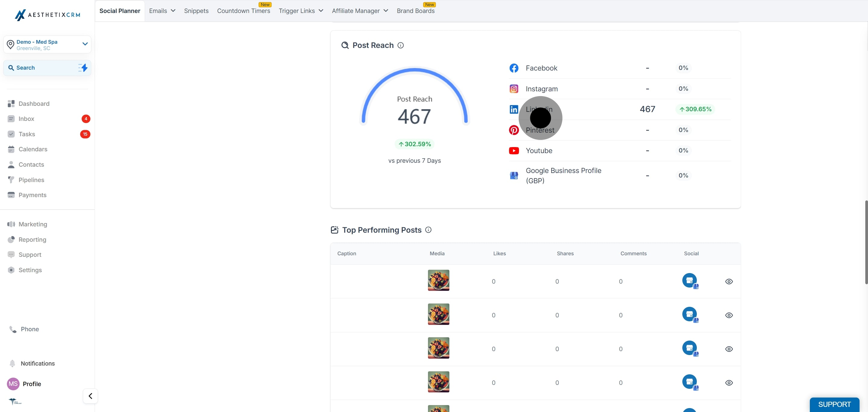Viewport: 868px width, 412px height.
Task: Open Notifications bell
Action: [12, 363]
